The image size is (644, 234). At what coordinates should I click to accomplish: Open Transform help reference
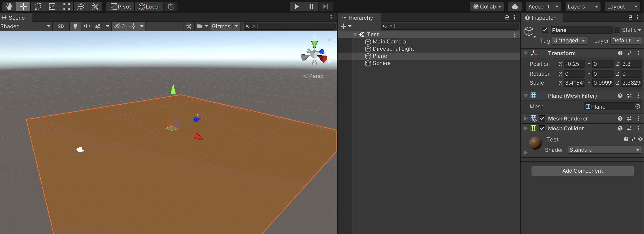(x=620, y=53)
